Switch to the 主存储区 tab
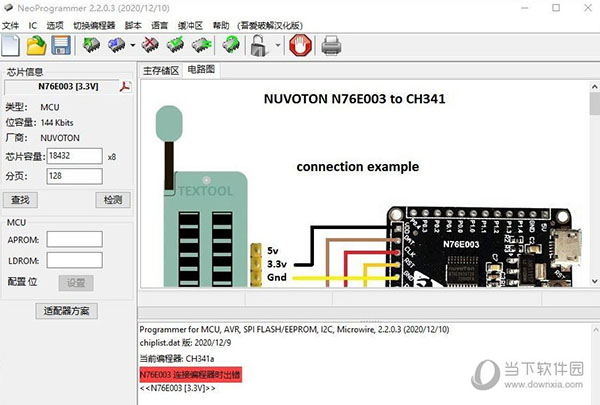 click(161, 70)
